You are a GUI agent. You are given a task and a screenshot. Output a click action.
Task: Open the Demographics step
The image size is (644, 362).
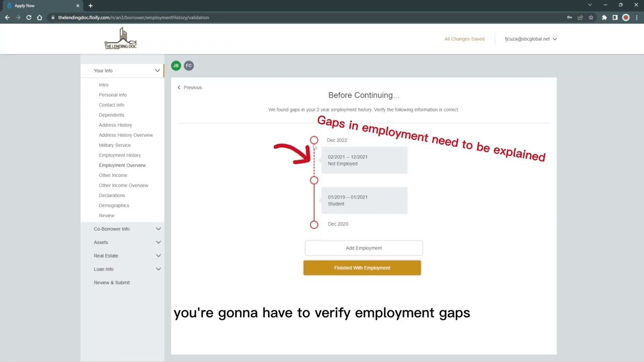click(114, 206)
